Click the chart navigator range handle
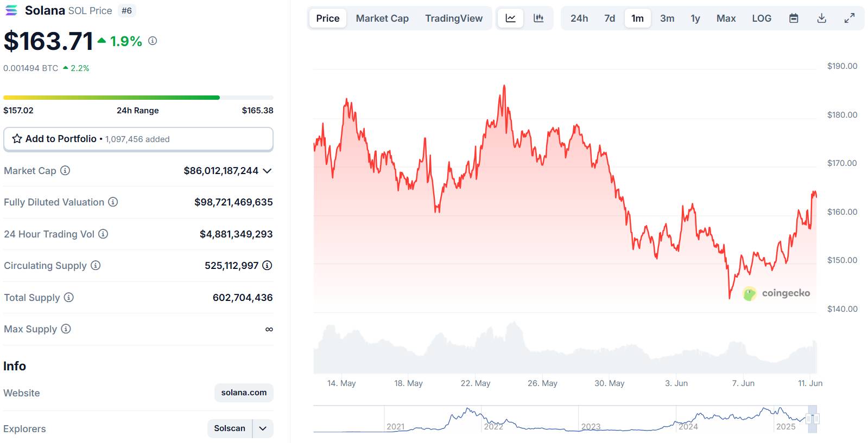 click(812, 419)
